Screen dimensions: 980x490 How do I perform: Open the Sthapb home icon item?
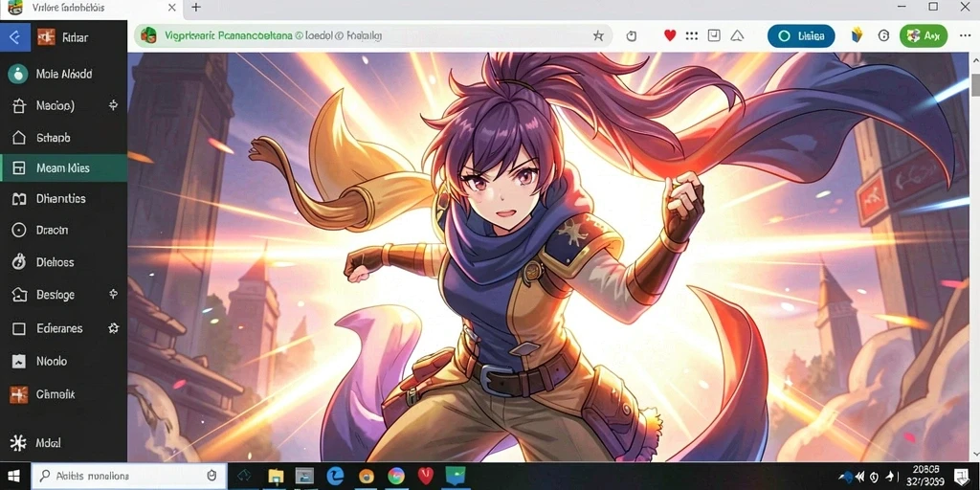click(19, 138)
